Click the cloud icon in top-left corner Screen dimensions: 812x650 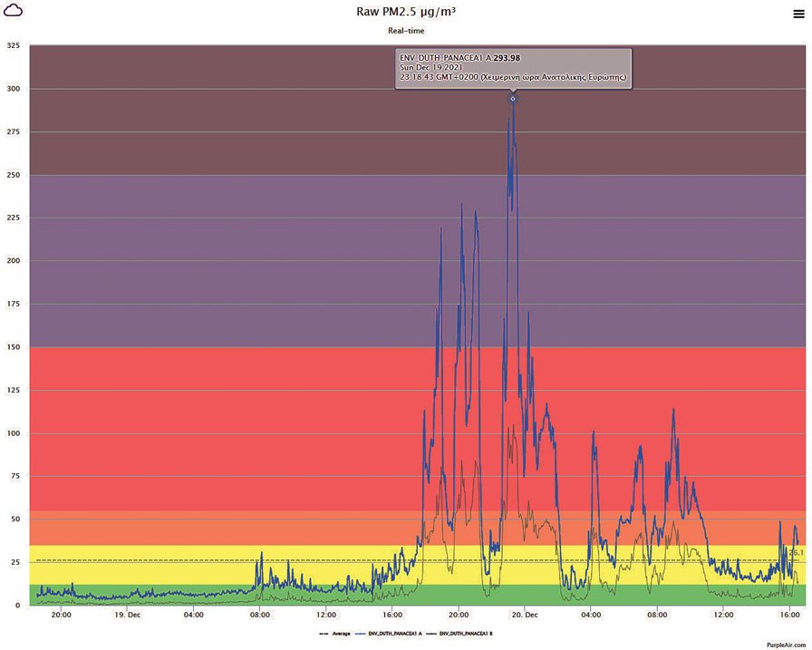pos(14,12)
